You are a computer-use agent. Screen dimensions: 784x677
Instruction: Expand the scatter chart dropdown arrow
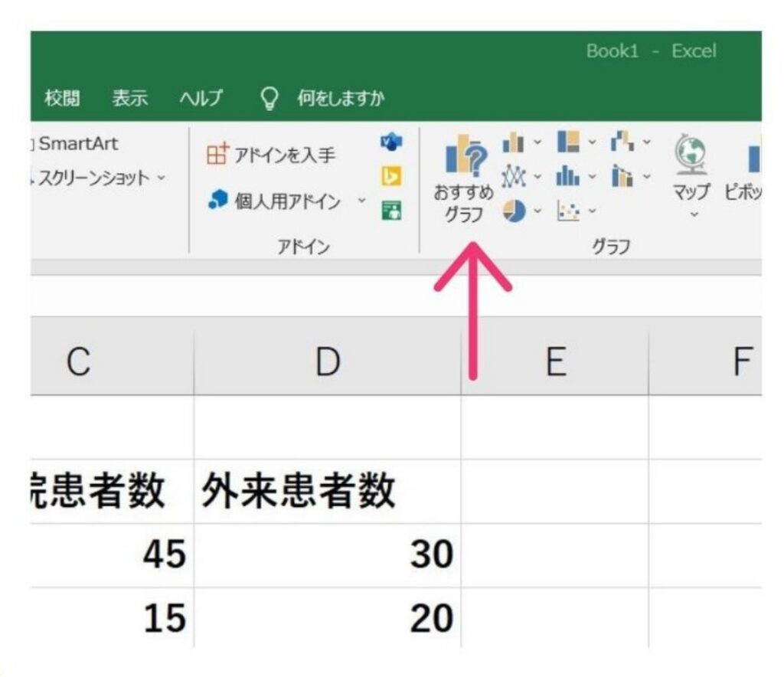592,211
